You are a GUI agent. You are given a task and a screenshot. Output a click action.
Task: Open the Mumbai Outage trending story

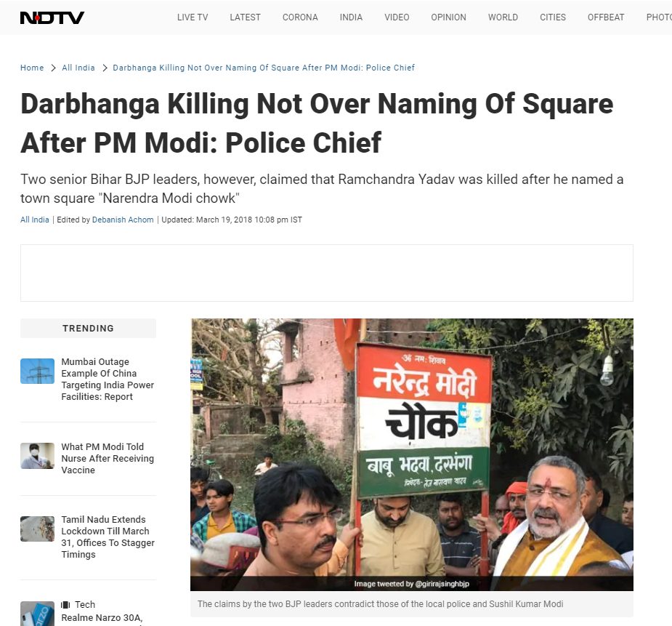tap(108, 379)
